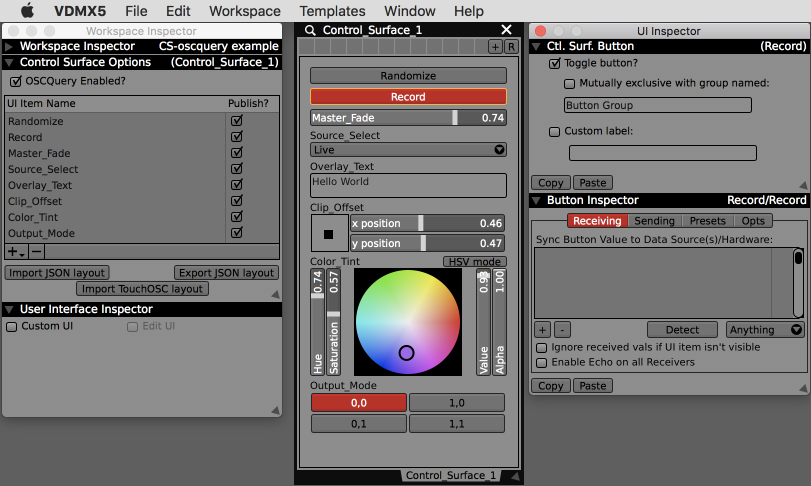The height and width of the screenshot is (486, 811).
Task: Click the R button in Control Surface toolbar
Action: pos(511,47)
